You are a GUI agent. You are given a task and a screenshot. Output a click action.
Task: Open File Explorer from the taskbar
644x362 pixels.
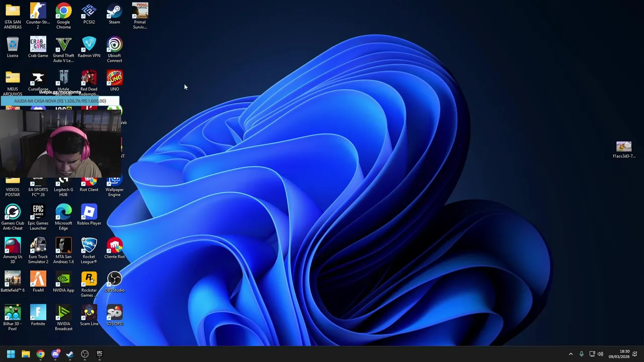point(26,354)
